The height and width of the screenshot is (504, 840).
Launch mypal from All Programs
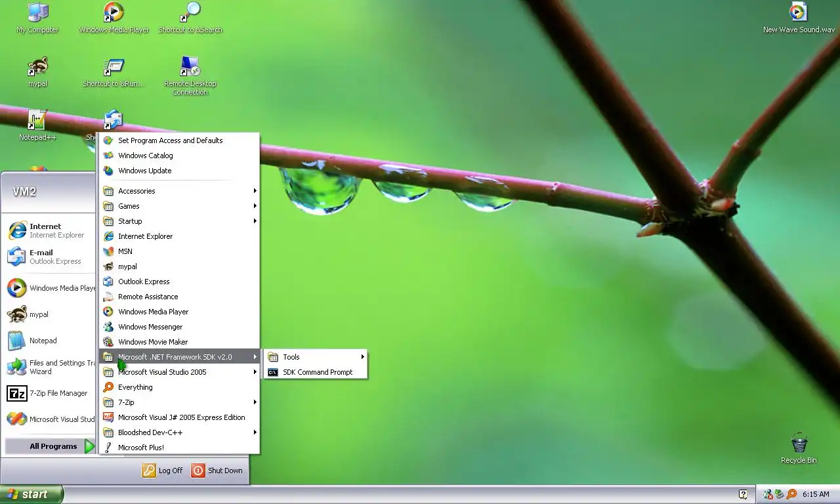(x=179, y=266)
